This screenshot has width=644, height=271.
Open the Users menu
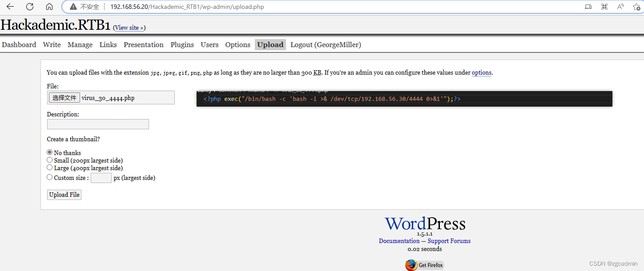(209, 44)
